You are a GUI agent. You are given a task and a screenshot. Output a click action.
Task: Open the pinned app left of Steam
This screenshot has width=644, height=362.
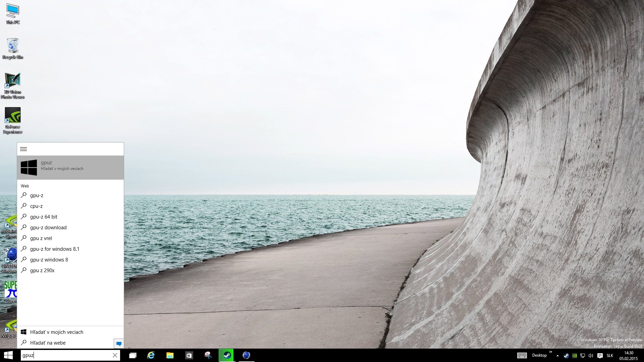[x=208, y=355]
